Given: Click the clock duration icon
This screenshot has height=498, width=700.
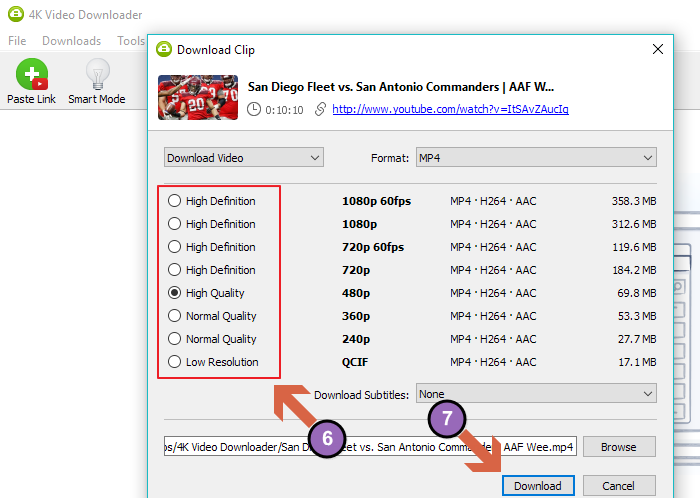Looking at the screenshot, I should click(255, 109).
